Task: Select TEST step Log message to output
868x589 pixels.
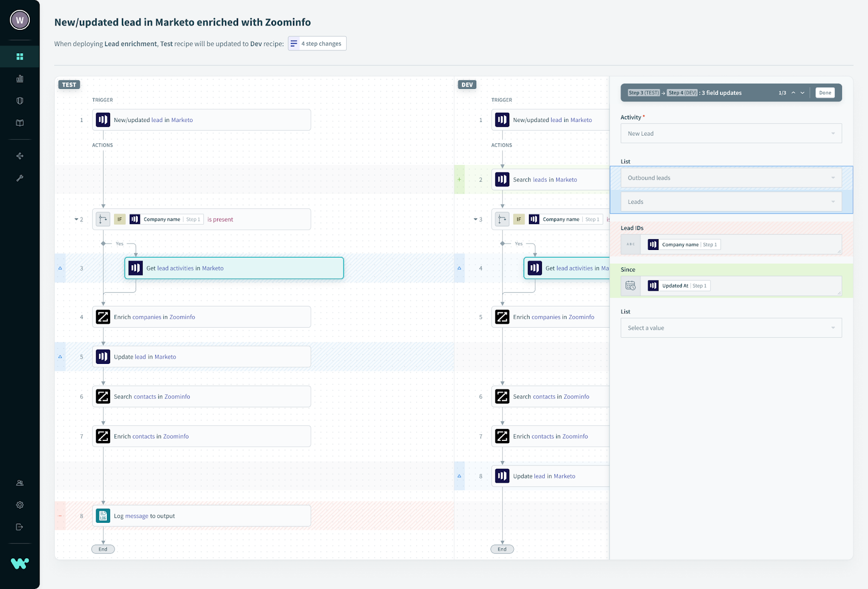Action: [201, 516]
